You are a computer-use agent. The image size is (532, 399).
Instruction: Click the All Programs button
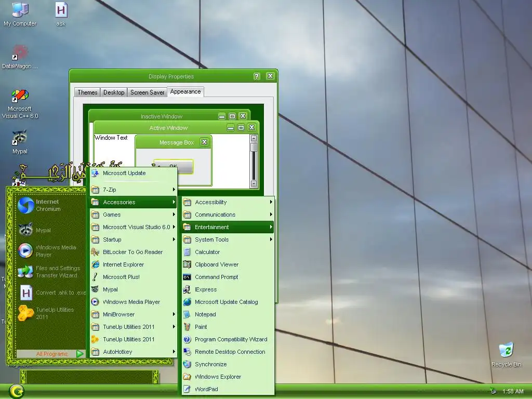[51, 354]
